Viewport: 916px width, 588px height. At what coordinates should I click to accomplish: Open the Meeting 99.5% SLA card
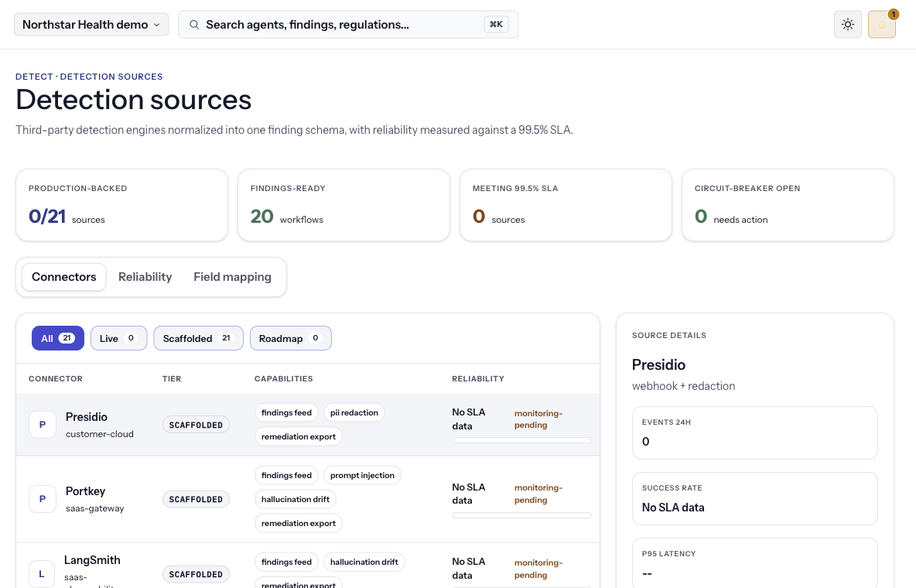coord(566,205)
